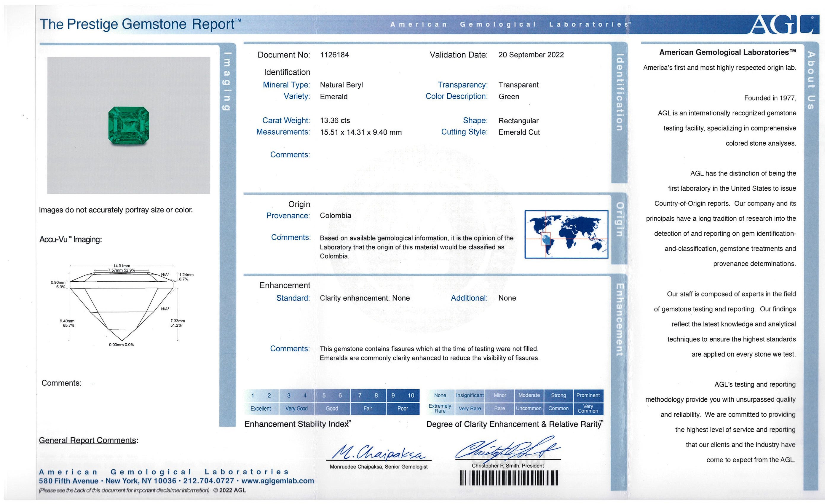The height and width of the screenshot is (504, 830).
Task: Click the General Report Comments heading
Action: click(x=88, y=440)
